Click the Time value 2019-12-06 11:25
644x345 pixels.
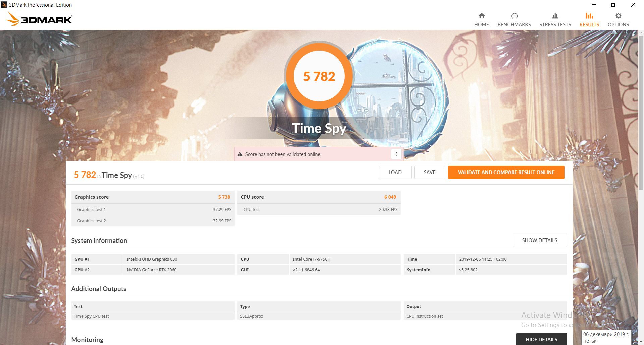click(511, 259)
